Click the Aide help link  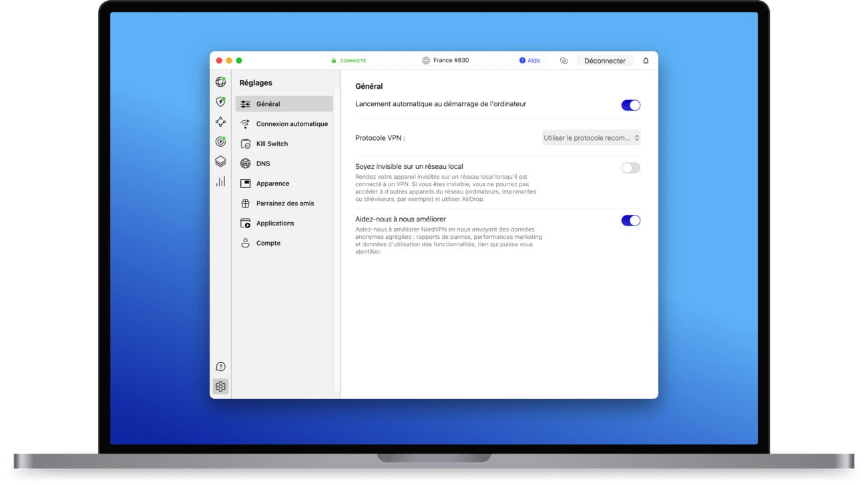click(529, 61)
